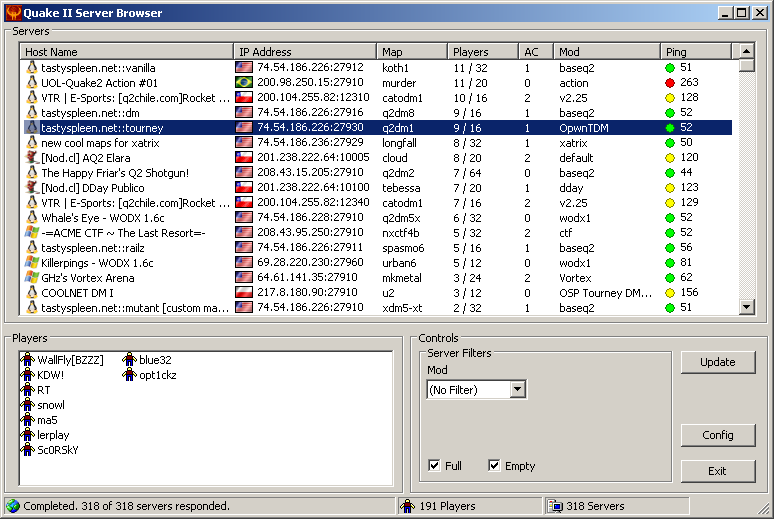
Task: Click the icon beside [Nod.cl] DDay Publico
Action: pyautogui.click(x=32, y=187)
